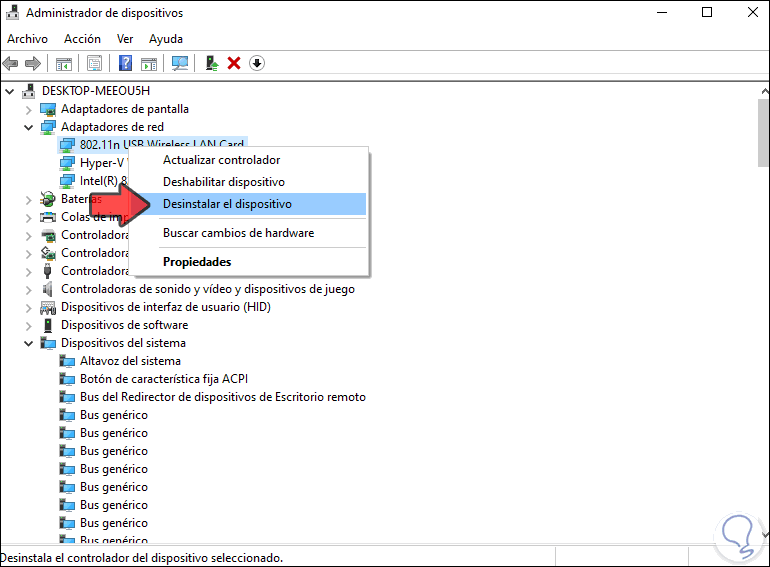
Task: Expand the Colas de impresión node
Action: coord(28,218)
